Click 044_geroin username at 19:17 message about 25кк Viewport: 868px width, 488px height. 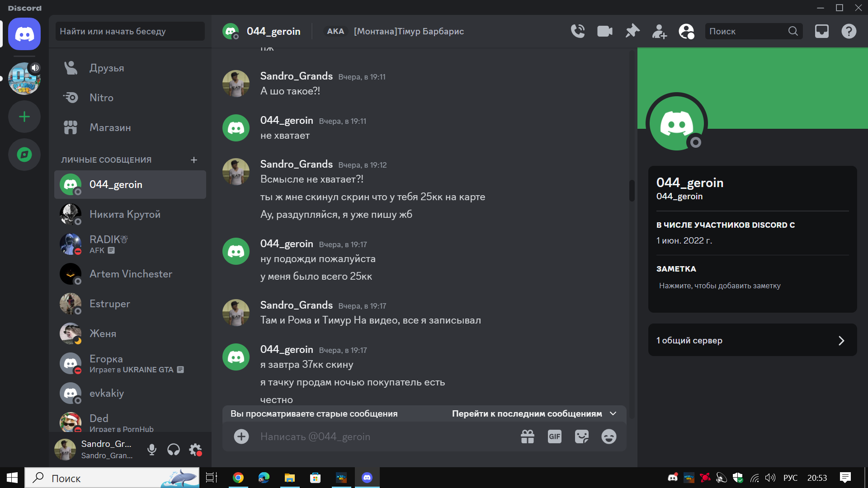287,244
